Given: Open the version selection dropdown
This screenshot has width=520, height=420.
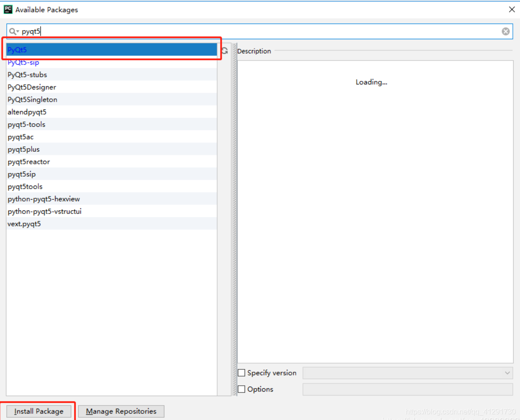Looking at the screenshot, I should [507, 373].
